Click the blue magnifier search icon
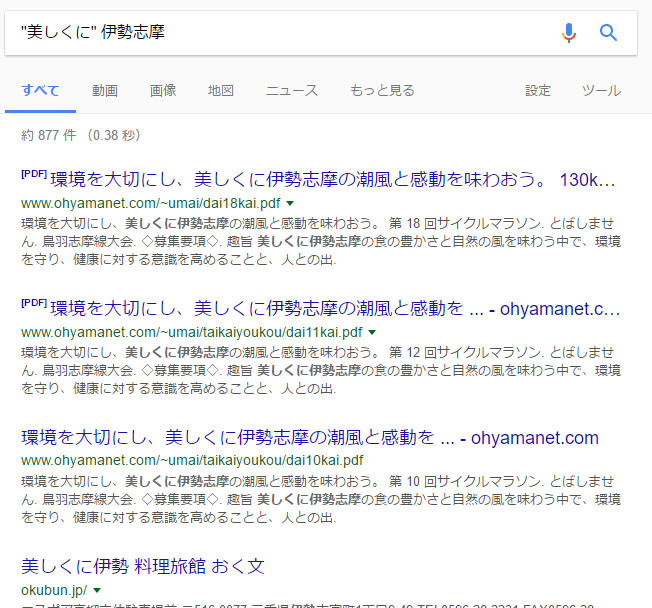652x608 pixels. point(608,32)
